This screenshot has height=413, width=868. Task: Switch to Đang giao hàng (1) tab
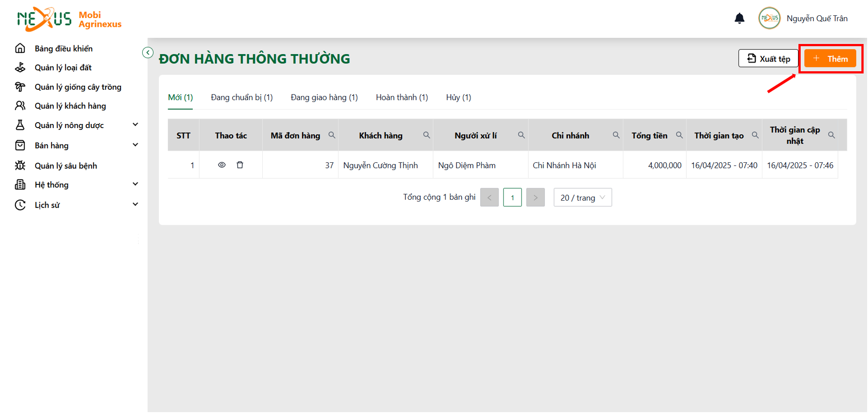324,97
